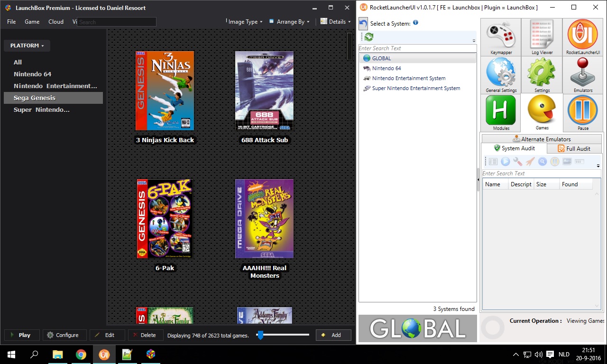Open the File menu in LaunchBox
The height and width of the screenshot is (364, 607).
[x=11, y=22]
